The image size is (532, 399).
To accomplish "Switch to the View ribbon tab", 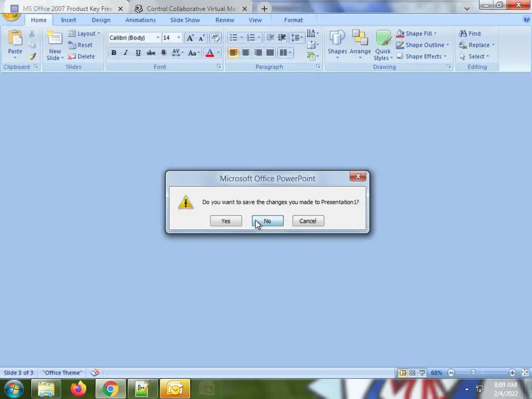I will (255, 20).
